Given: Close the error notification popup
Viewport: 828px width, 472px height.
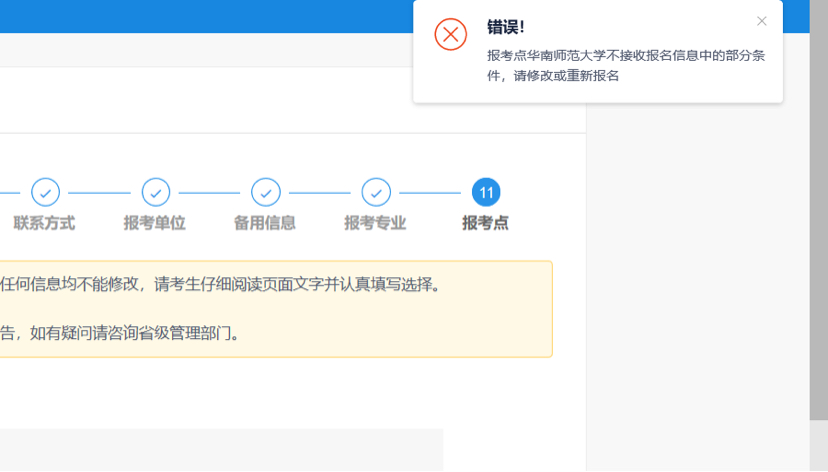Looking at the screenshot, I should tap(762, 21).
